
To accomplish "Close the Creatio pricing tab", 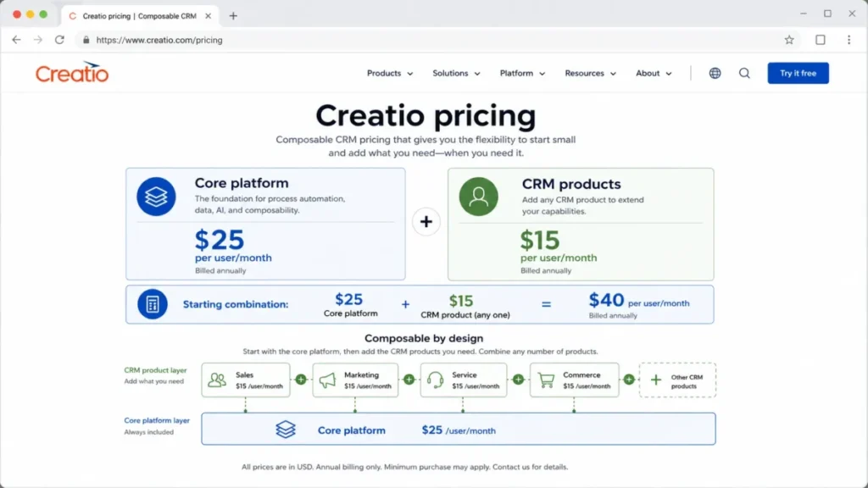I will click(209, 16).
